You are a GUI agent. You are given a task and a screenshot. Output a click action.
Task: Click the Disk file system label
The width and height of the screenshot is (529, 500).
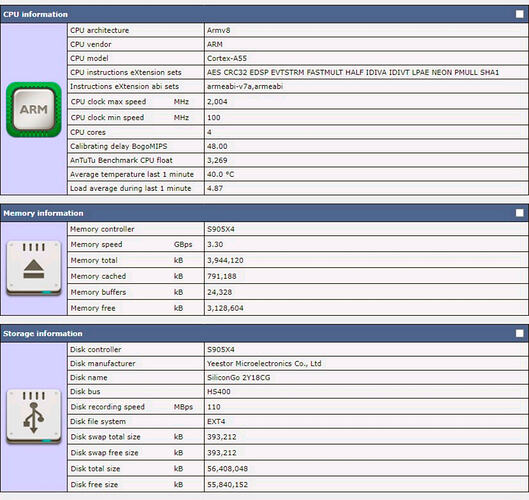click(98, 421)
